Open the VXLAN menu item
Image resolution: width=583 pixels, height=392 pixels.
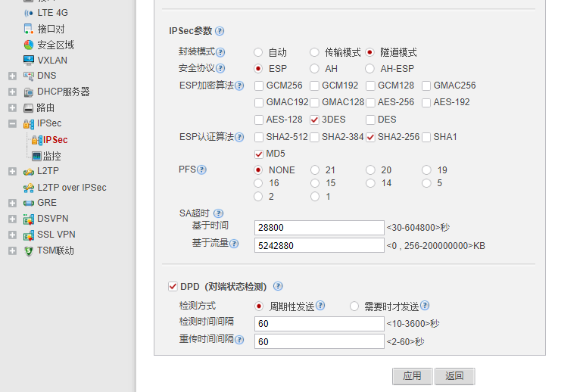[51, 60]
